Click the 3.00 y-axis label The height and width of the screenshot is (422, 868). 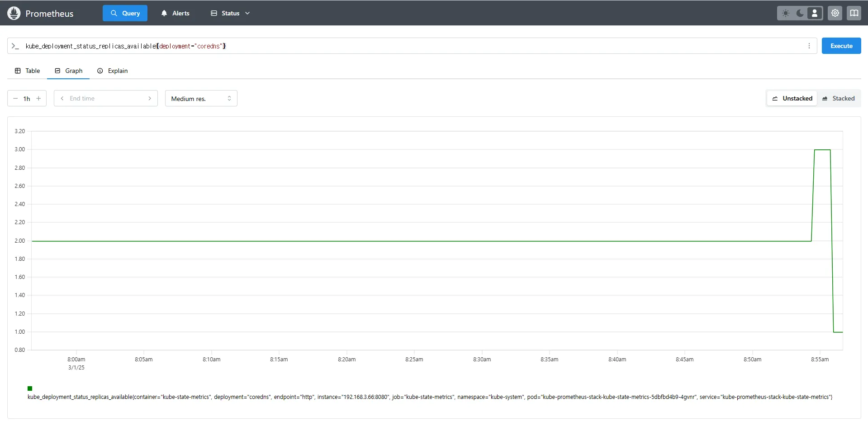[x=19, y=149]
